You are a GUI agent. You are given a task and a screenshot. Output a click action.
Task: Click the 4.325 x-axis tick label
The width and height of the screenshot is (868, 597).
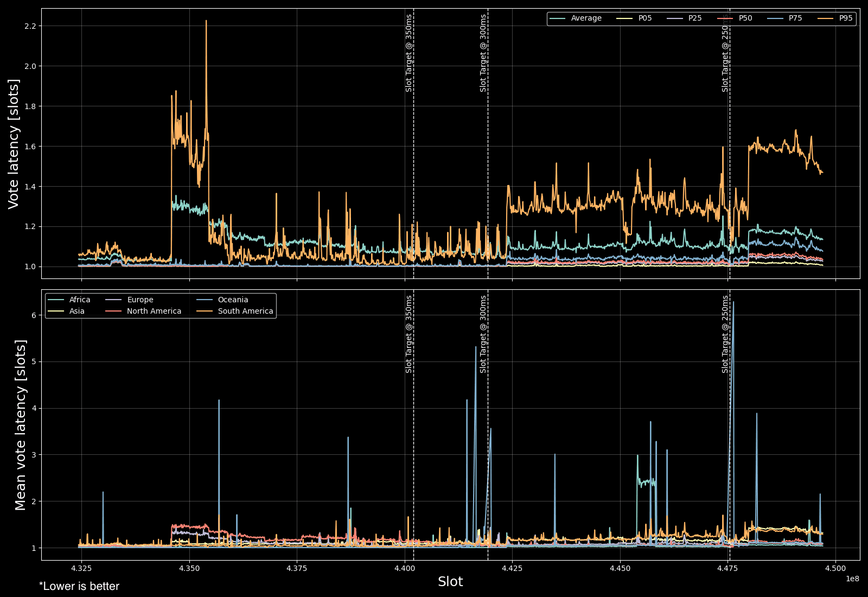82,569
